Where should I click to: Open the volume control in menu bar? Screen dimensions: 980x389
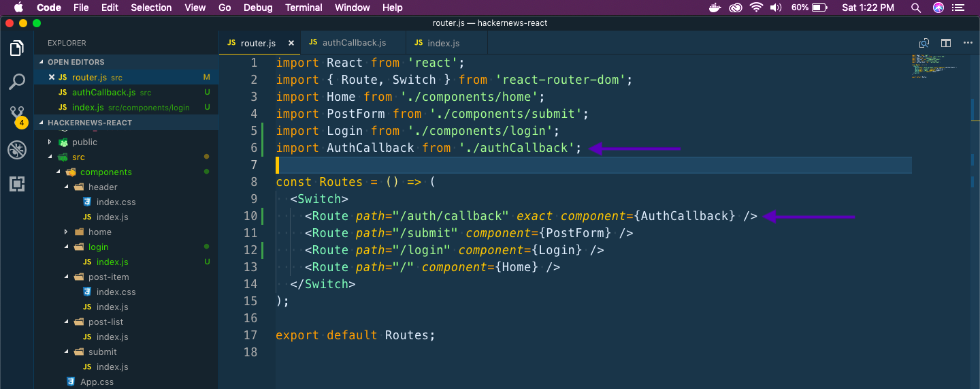[776, 7]
